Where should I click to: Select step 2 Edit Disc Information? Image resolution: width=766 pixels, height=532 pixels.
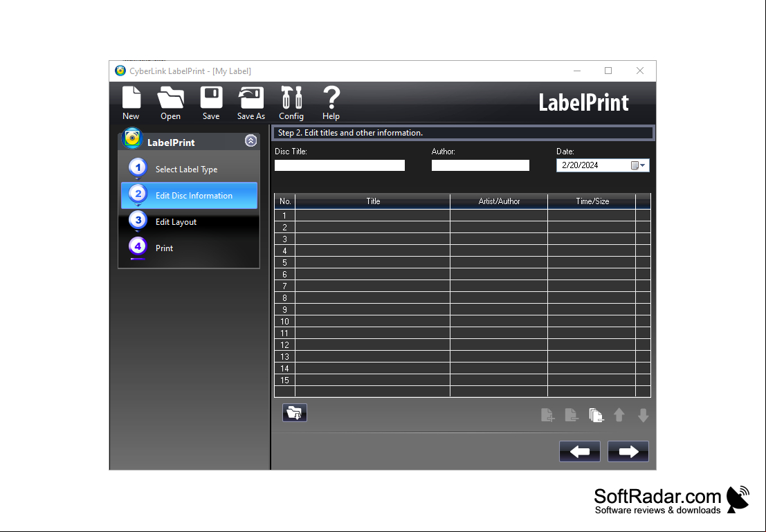[x=189, y=195]
